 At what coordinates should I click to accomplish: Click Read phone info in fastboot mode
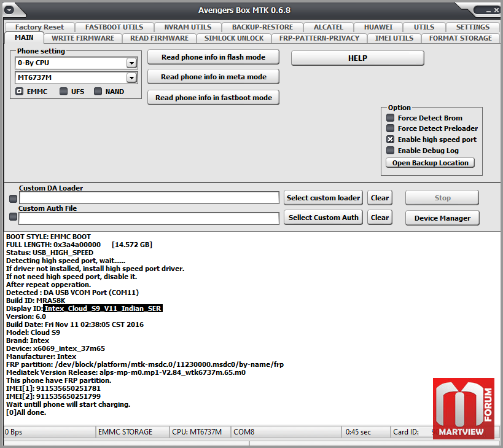coord(213,98)
